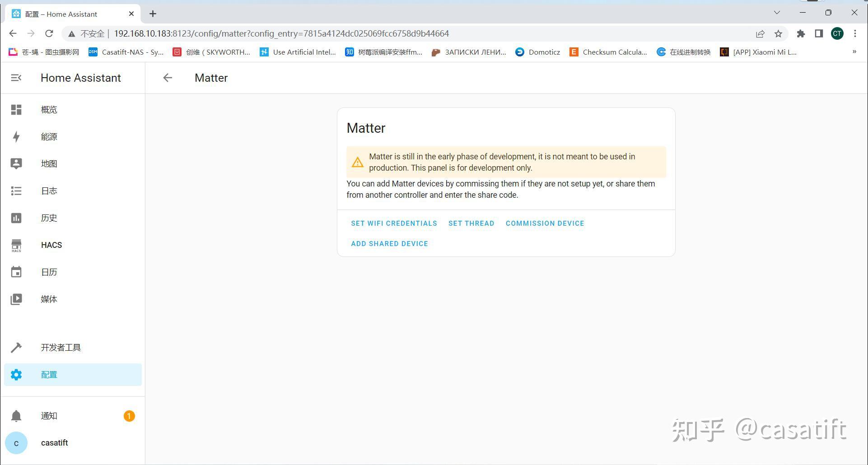Select the 开发者工具 developer tools wrench icon
This screenshot has width=868, height=465.
[16, 347]
